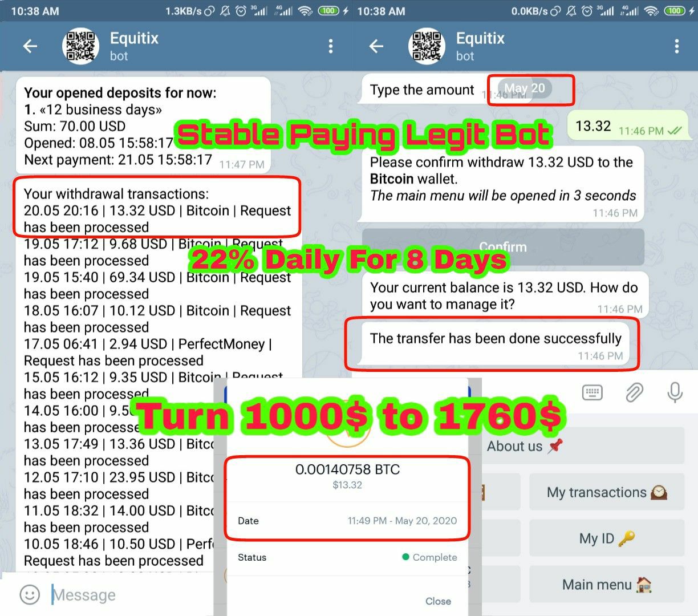Tap the My transactions bot button
Screen dimensions: 698x616
[x=607, y=492]
